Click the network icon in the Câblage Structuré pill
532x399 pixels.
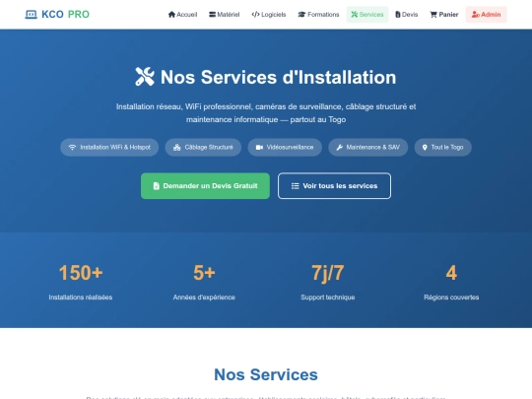pyautogui.click(x=176, y=147)
